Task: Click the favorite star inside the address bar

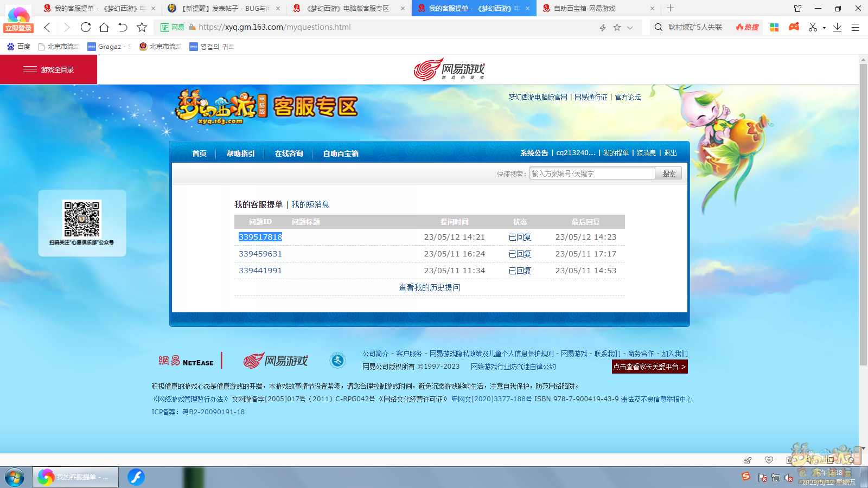Action: pyautogui.click(x=617, y=27)
